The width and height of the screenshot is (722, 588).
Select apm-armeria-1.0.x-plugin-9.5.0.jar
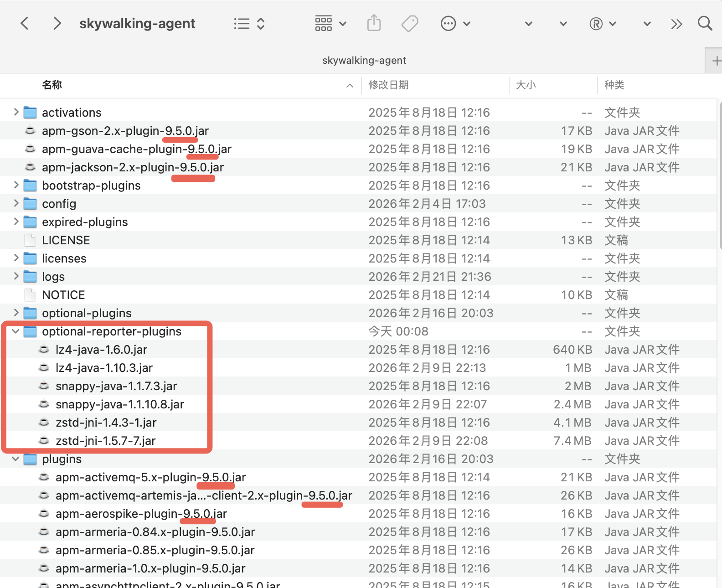click(150, 568)
